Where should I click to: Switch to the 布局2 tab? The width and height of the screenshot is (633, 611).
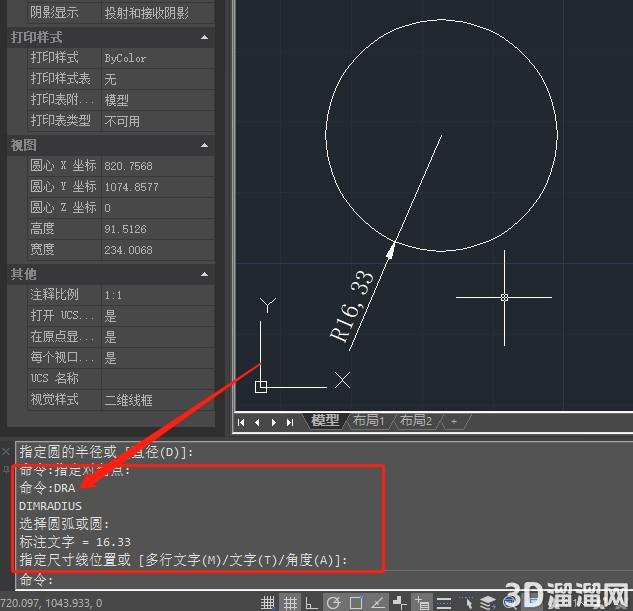(x=416, y=421)
